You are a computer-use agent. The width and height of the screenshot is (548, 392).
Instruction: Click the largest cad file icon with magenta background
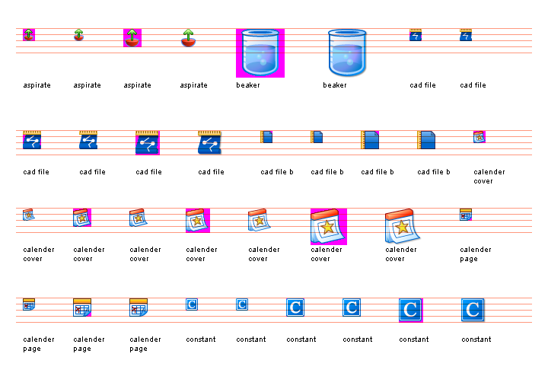pyautogui.click(x=148, y=143)
